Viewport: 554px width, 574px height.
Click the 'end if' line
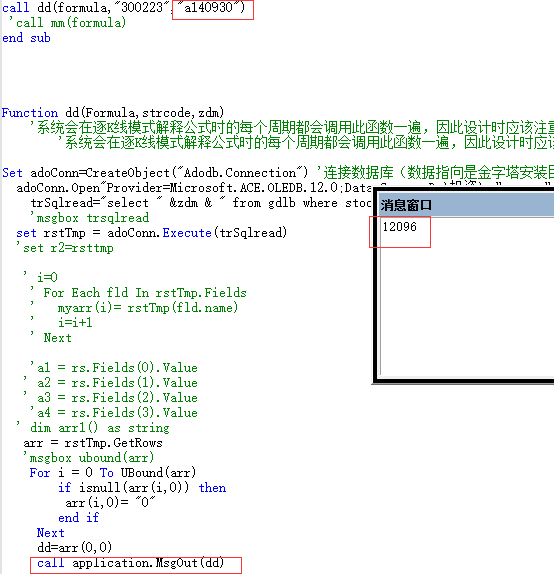pyautogui.click(x=79, y=518)
